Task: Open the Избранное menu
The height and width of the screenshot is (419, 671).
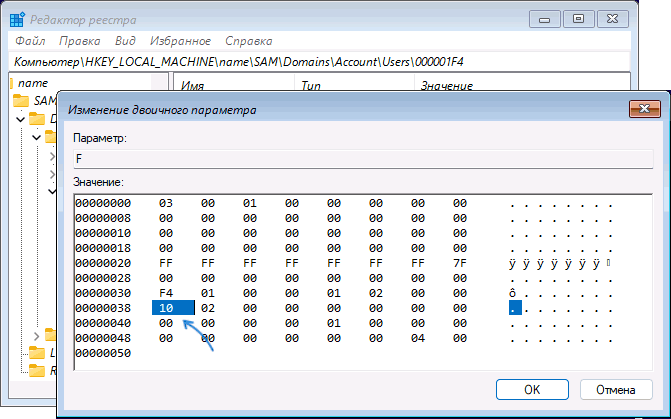Action: coord(180,41)
